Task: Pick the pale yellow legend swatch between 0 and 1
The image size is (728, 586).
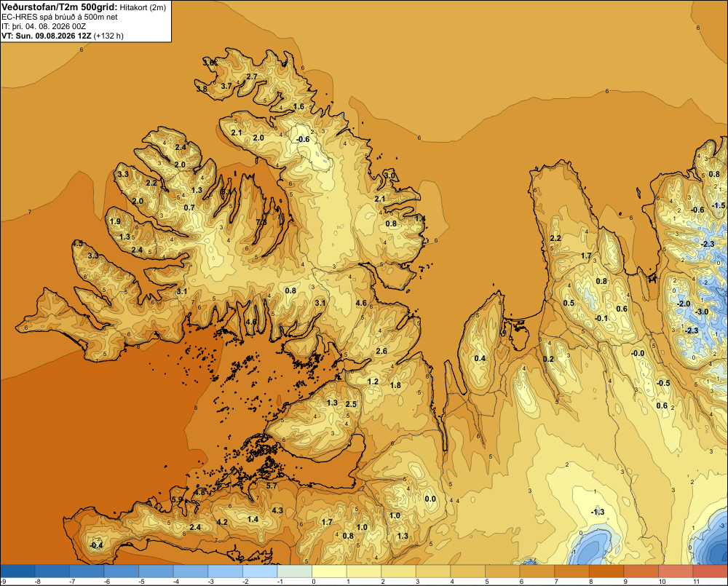Action: pyautogui.click(x=330, y=571)
